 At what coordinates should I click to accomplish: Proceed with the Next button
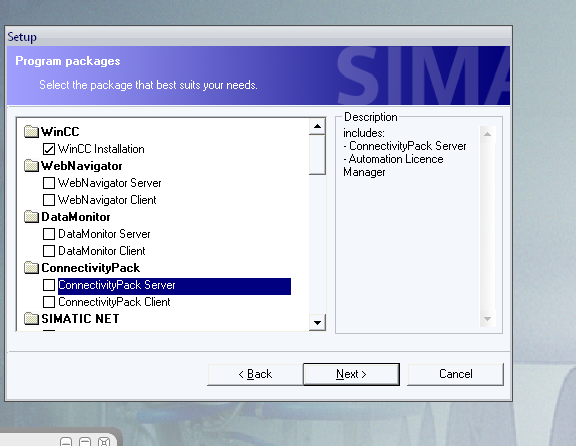(x=351, y=374)
